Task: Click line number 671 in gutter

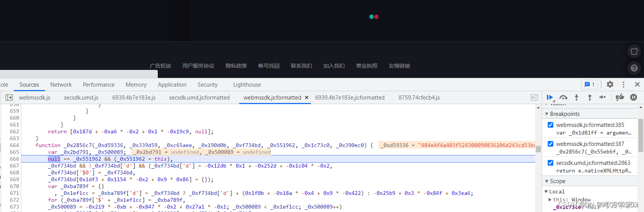Action: 14,193
